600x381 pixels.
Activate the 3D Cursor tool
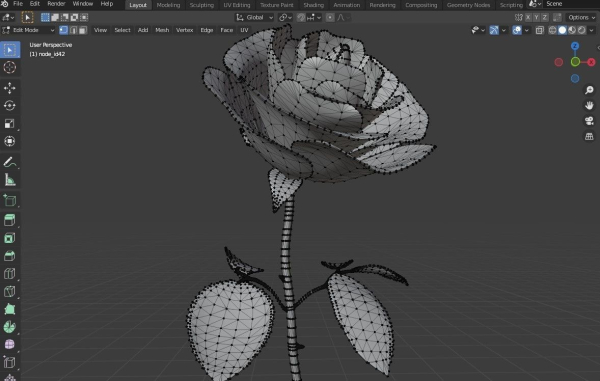point(10,67)
